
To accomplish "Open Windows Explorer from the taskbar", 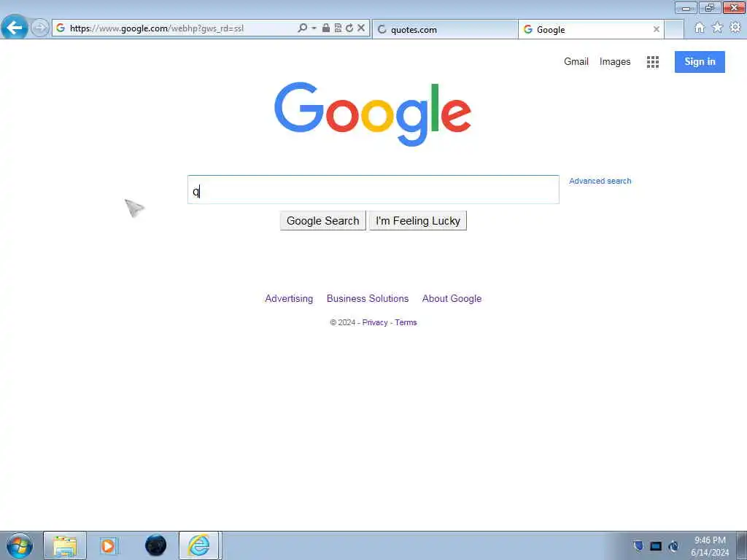I will pyautogui.click(x=65, y=545).
